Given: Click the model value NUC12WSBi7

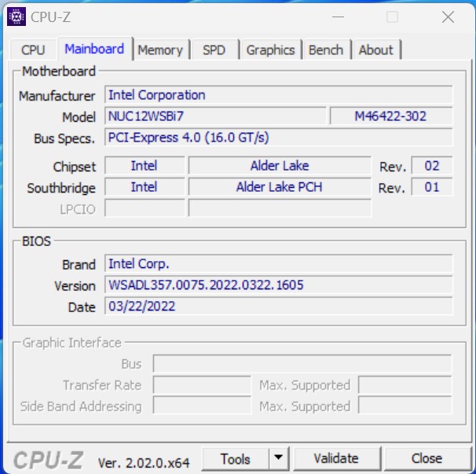Looking at the screenshot, I should click(x=215, y=116).
